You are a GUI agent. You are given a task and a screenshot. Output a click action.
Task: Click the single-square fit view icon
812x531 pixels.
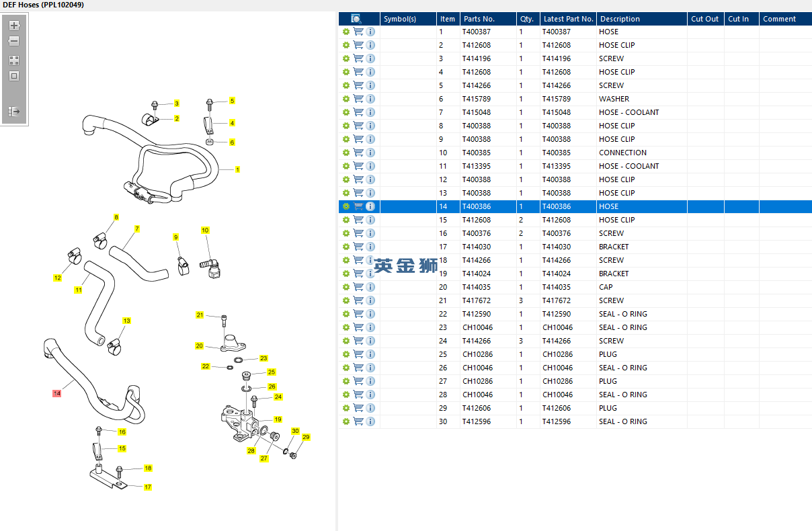coord(14,76)
